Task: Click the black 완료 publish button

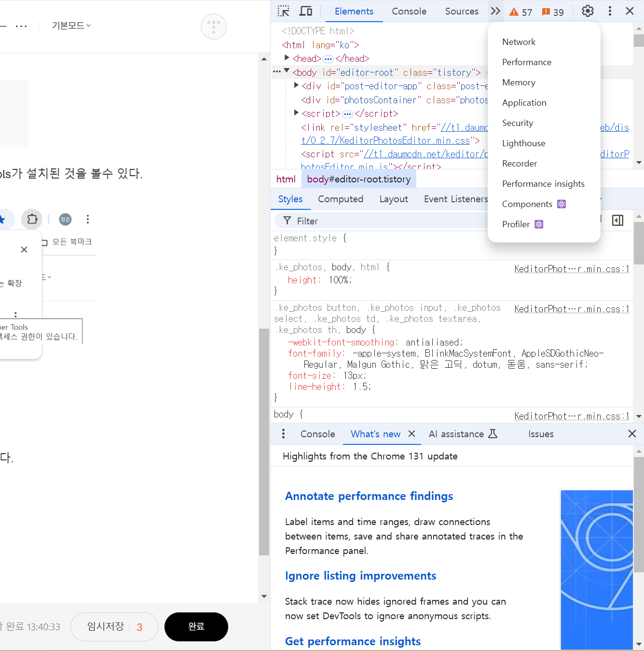Action: coord(196,627)
